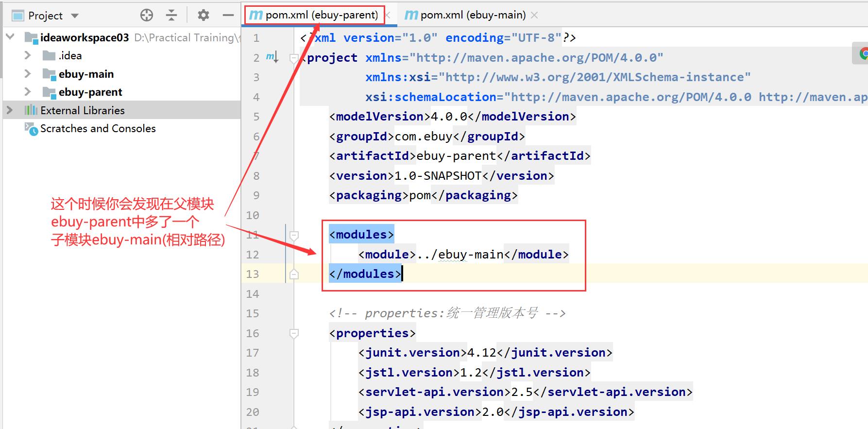868x429 pixels.
Task: Click the .idea folder icon
Action: (49, 55)
